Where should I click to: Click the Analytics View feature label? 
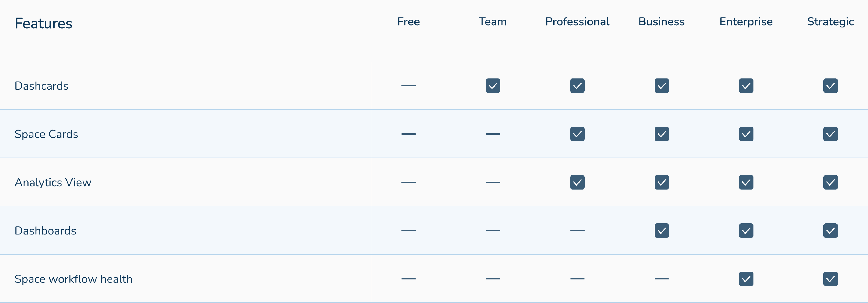[x=53, y=182]
